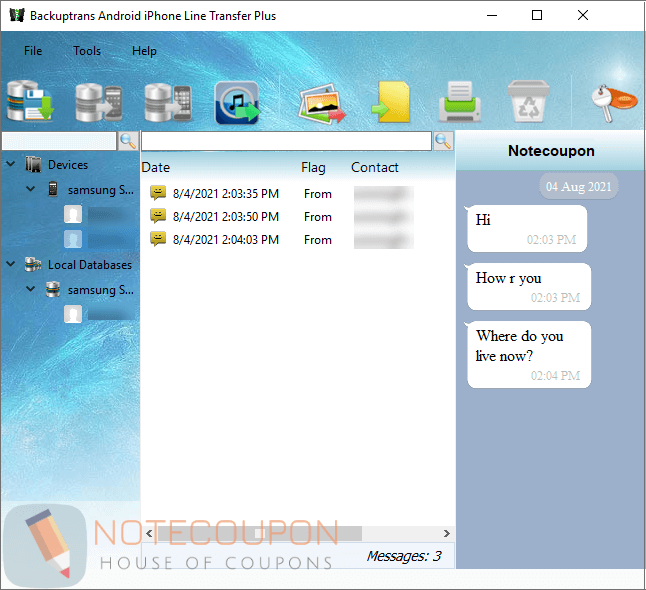Image resolution: width=646 pixels, height=590 pixels.
Task: Click the Devices tree icon
Action: point(33,164)
